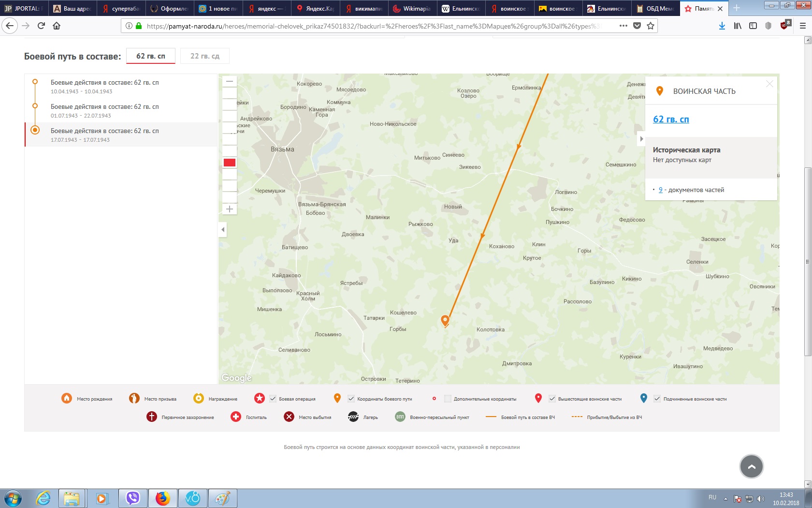This screenshot has height=508, width=812.
Task: Uncheck the Боевая операция checkbox
Action: click(x=273, y=399)
